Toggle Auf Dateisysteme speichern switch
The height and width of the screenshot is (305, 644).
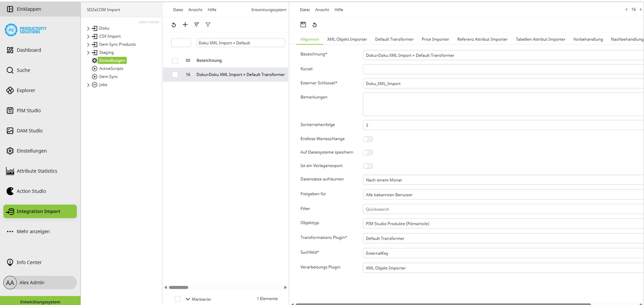tap(368, 153)
